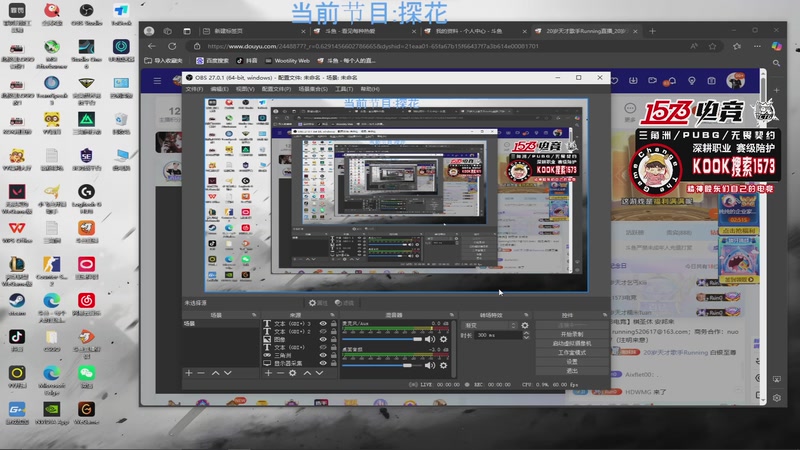Click 工作室模式 button in OBS
800x450 pixels.
pos(572,353)
